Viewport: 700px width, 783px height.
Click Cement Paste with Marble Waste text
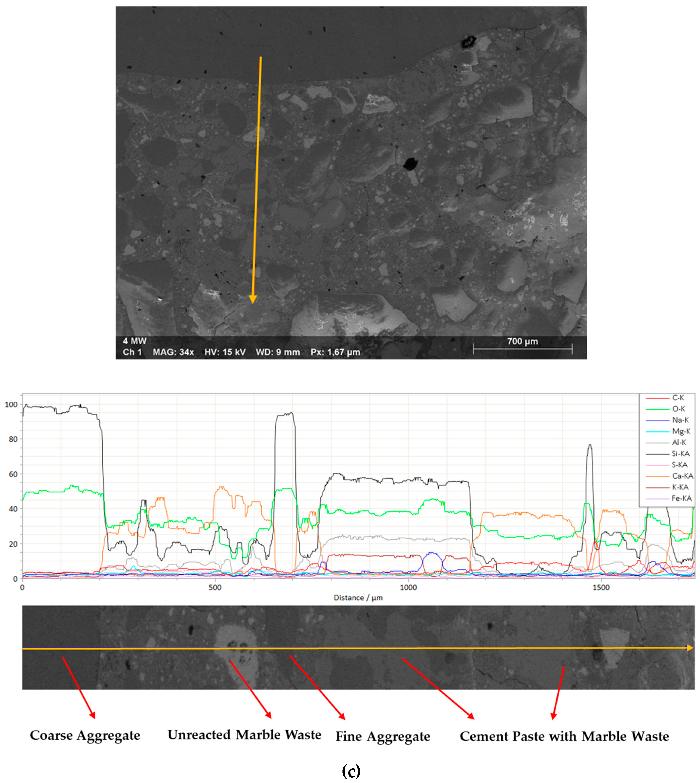564,737
